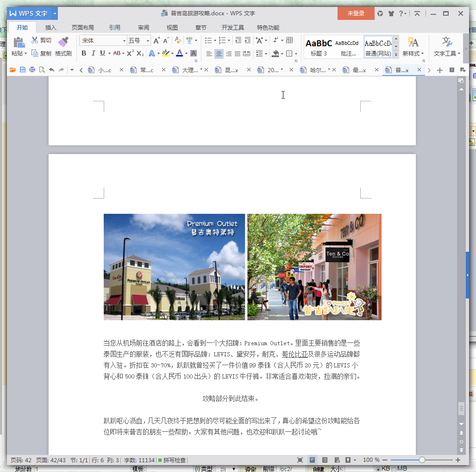The width and height of the screenshot is (476, 472).
Task: Click the Copy icon
Action: click(x=35, y=53)
